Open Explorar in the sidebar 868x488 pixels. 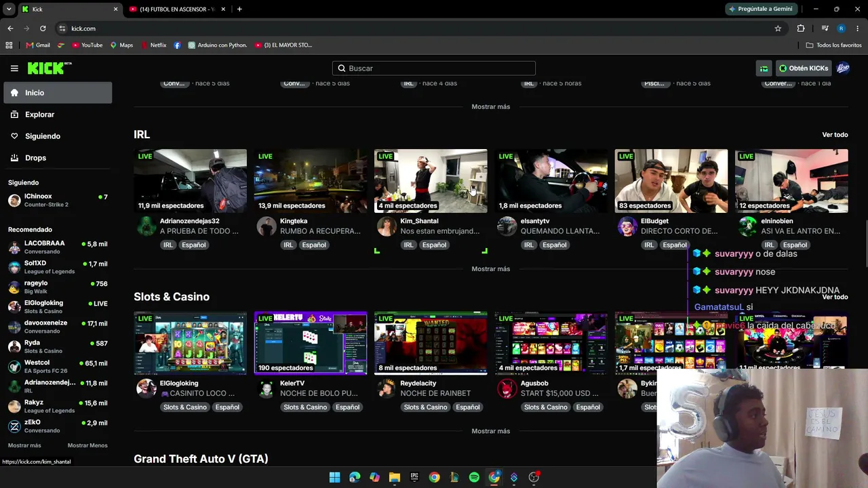point(58,115)
